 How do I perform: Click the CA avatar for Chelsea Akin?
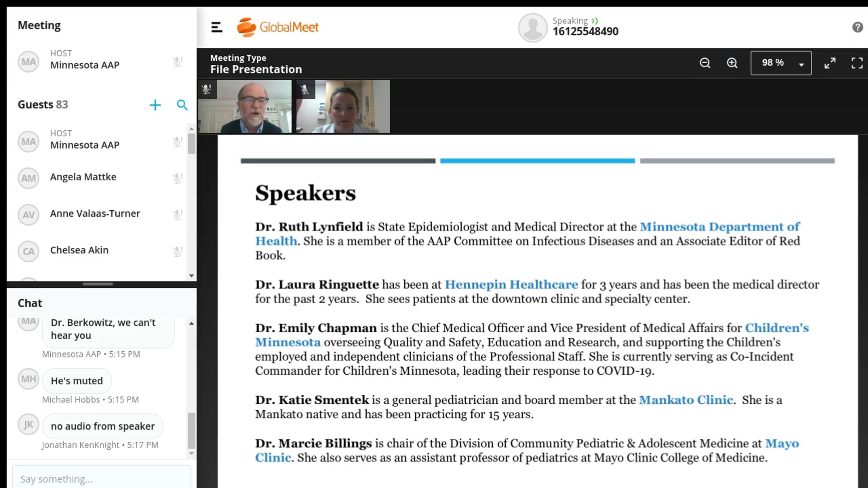(29, 251)
